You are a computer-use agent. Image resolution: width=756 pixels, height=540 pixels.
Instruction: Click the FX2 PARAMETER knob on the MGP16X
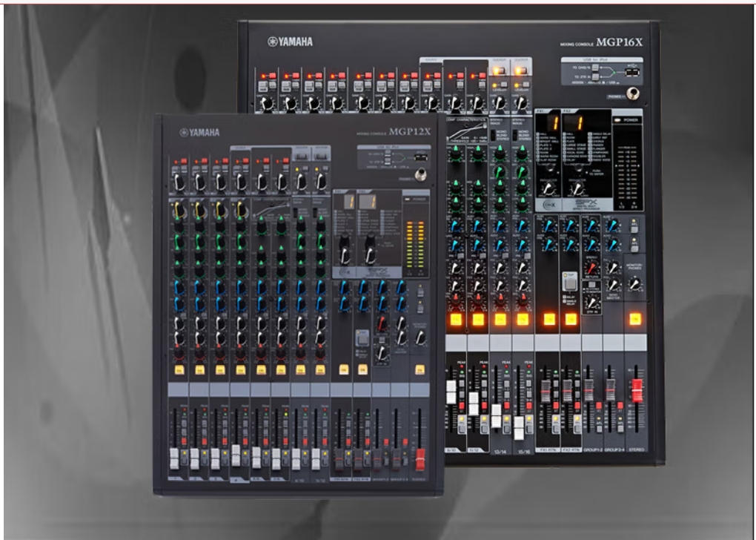click(577, 188)
